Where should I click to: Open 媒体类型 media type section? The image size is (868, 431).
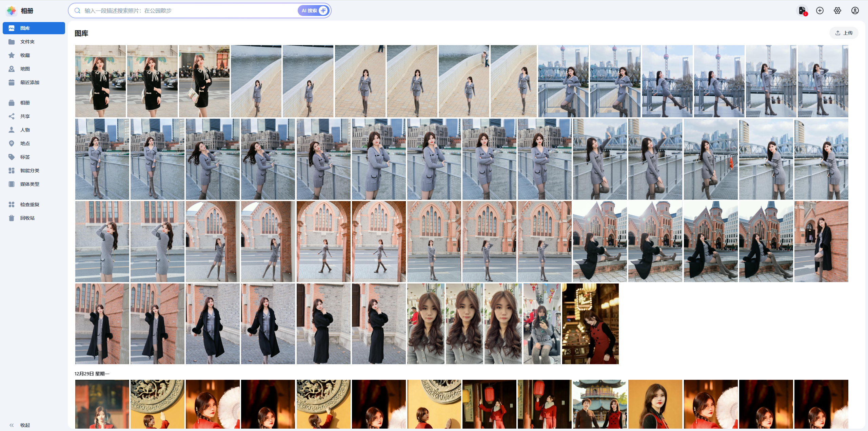(30, 184)
